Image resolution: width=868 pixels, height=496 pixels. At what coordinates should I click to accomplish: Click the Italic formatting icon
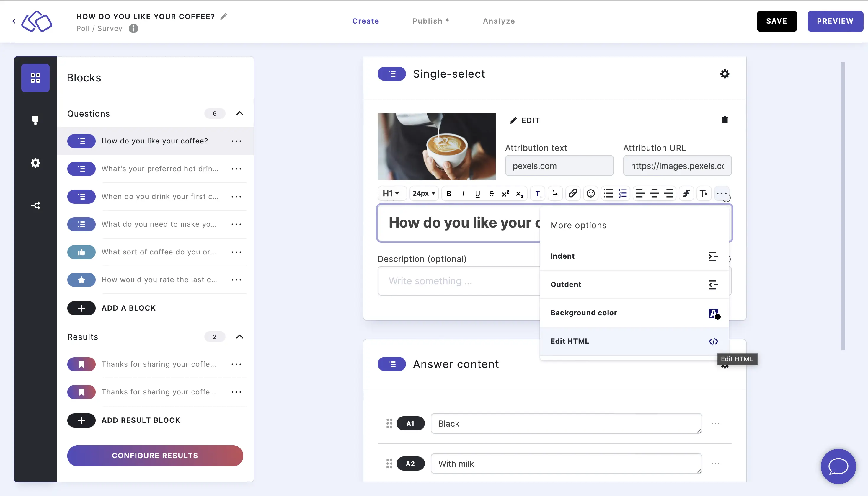463,193
